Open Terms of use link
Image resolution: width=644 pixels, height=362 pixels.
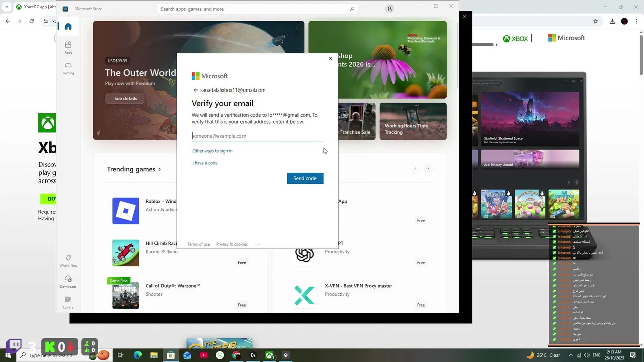(x=198, y=244)
